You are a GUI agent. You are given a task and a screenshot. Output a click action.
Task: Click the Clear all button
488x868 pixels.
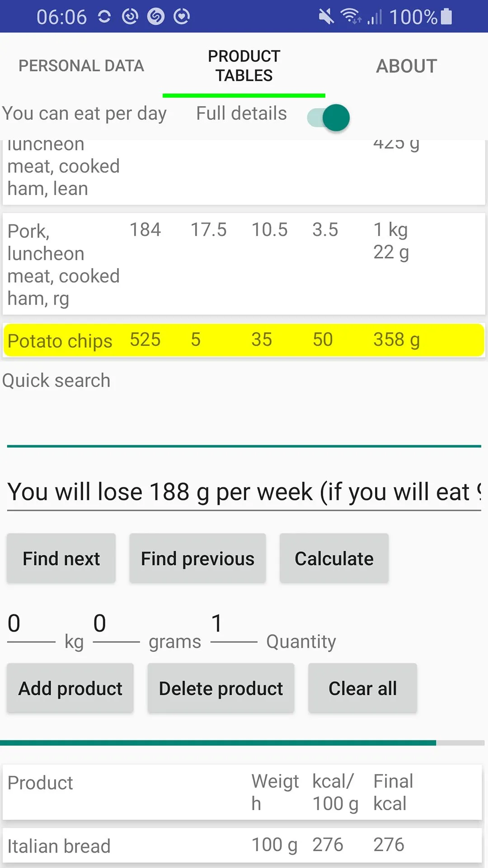point(362,688)
